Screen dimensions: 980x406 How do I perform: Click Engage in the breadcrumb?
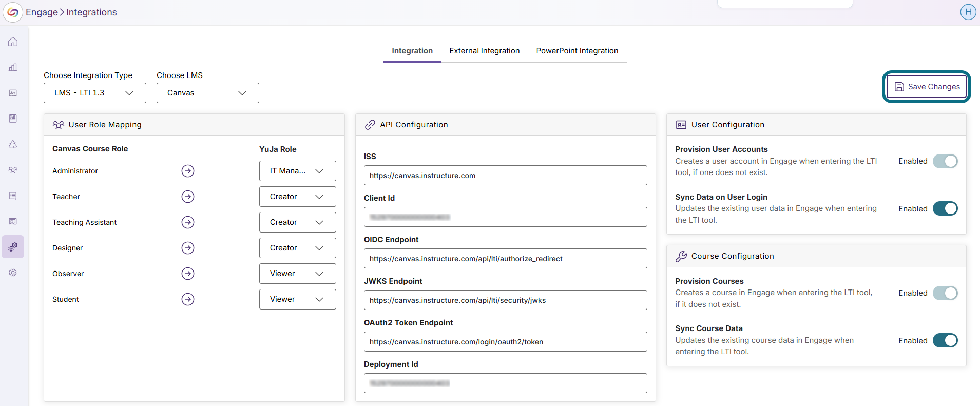[x=42, y=12]
